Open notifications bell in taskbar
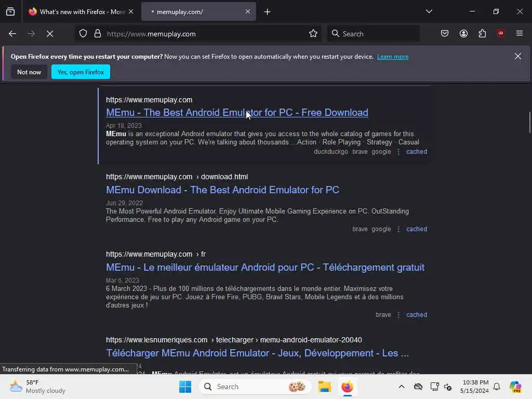532x399 pixels. coord(497,387)
